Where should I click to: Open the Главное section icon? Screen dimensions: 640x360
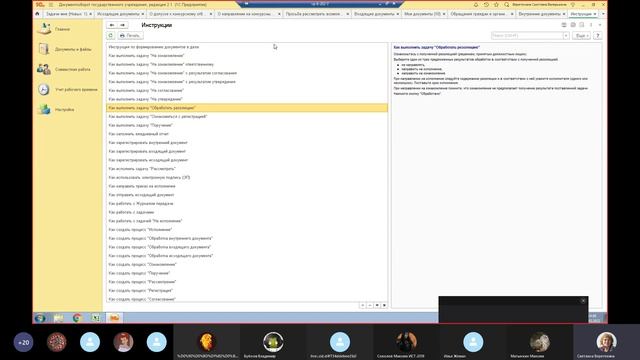[x=44, y=29]
